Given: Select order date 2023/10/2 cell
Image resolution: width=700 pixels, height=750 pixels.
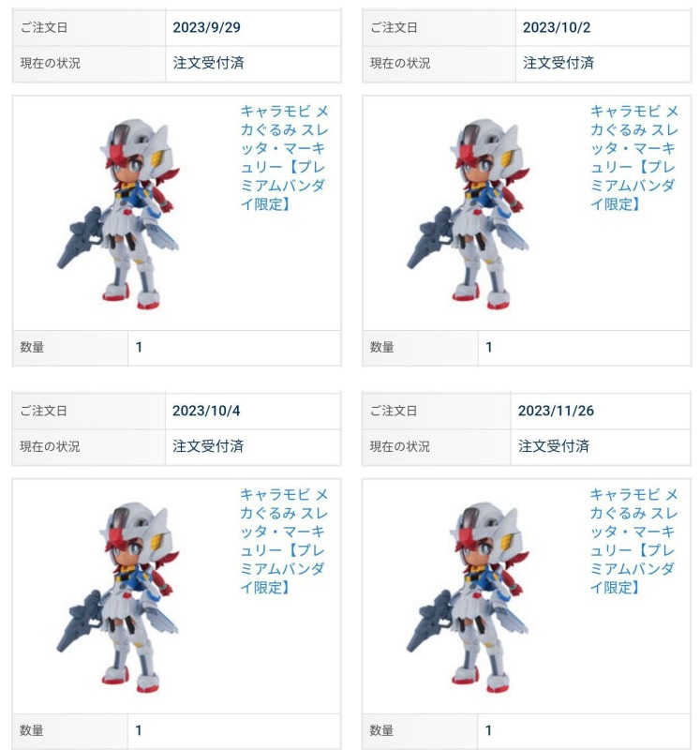Looking at the screenshot, I should (603, 27).
